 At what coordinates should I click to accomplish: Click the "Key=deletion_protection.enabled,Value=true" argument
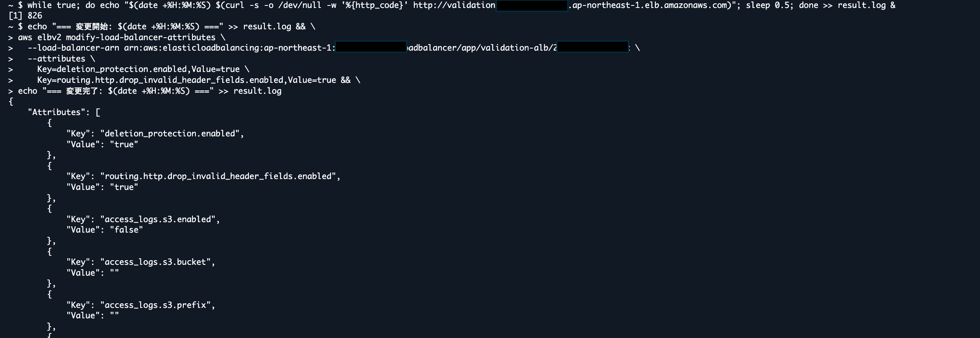(138, 69)
